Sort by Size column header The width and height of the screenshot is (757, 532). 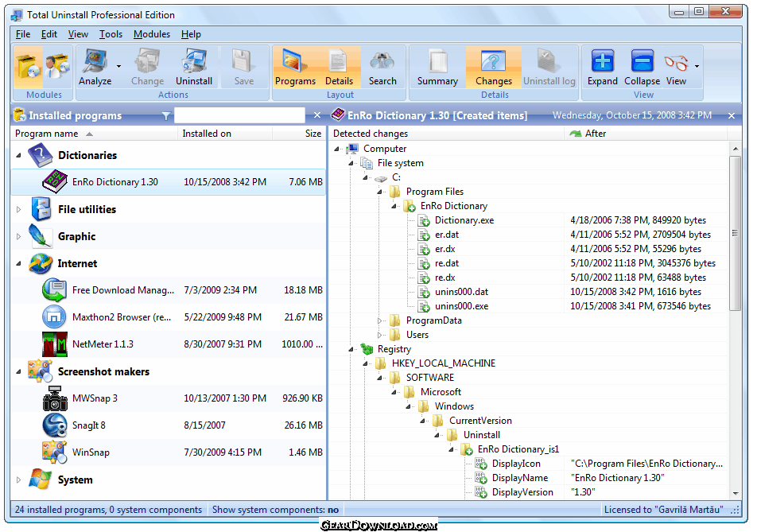tap(299, 134)
